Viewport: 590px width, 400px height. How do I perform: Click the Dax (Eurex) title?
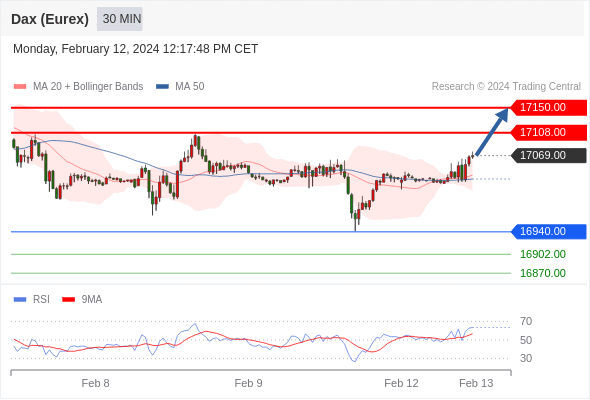(x=50, y=19)
